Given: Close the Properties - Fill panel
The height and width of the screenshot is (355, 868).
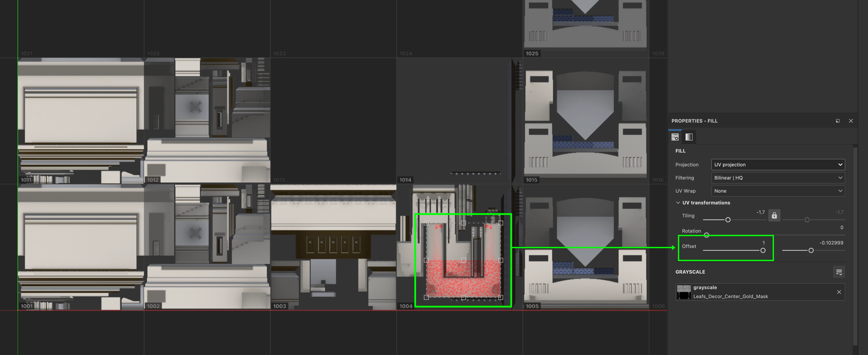Looking at the screenshot, I should [850, 121].
